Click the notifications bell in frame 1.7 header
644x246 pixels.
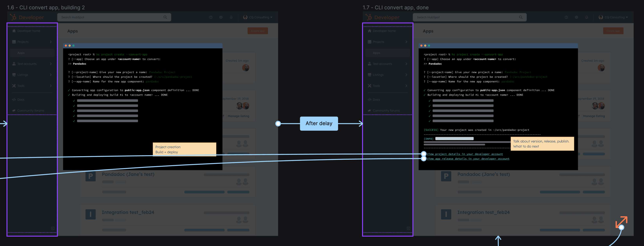coord(587,17)
